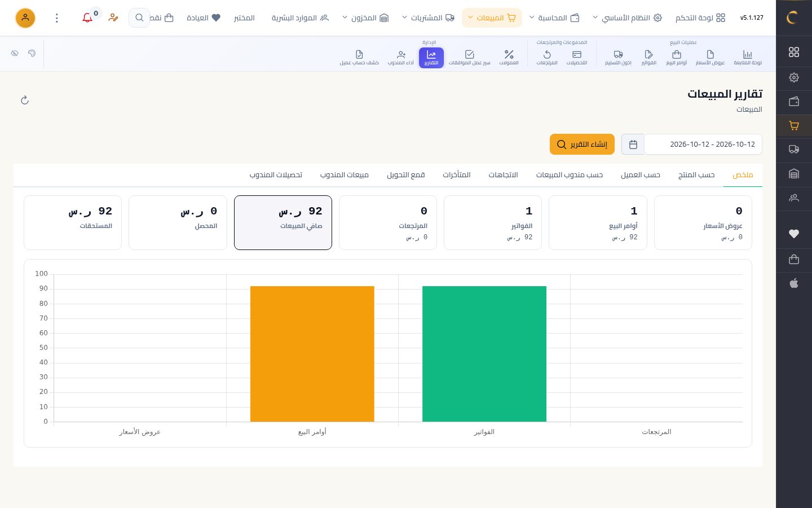Expand the المبيعات top menu dropdown

point(492,18)
